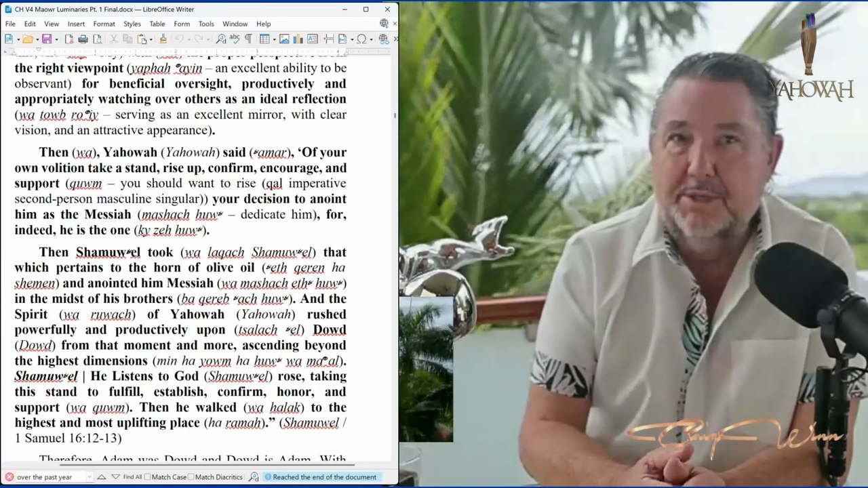Viewport: 868px width, 488px height.
Task: Undo the last action
Action: tap(179, 39)
